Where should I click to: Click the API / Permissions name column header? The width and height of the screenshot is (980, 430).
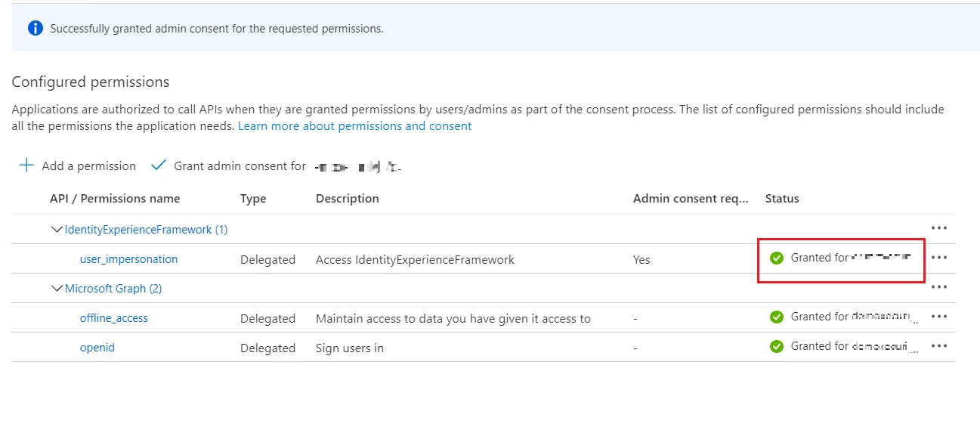coord(115,199)
